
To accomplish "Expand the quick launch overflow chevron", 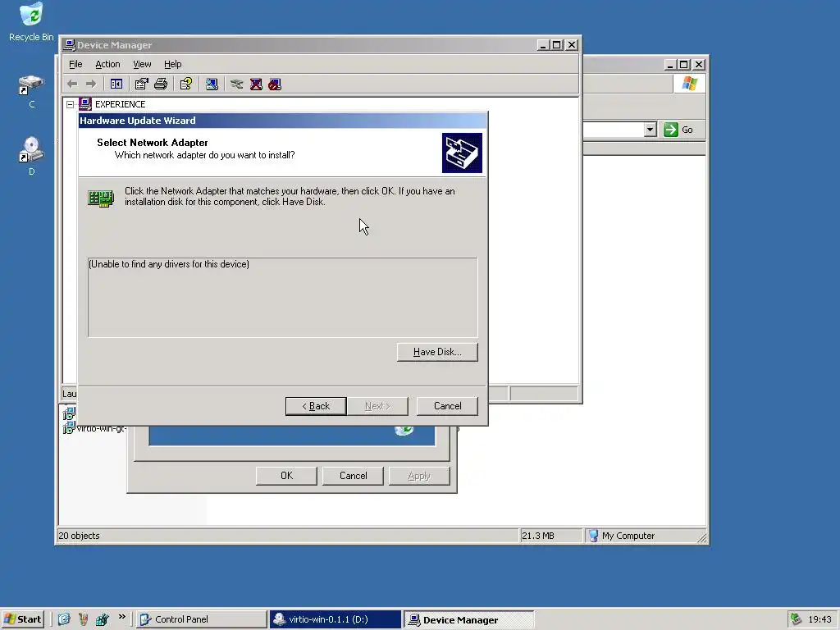I will click(122, 617).
